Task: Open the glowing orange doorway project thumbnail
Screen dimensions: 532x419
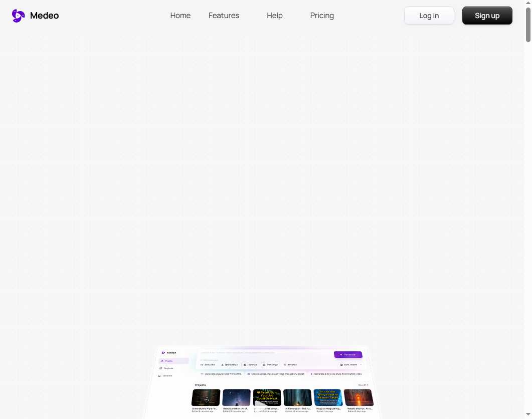Action: coord(358,397)
